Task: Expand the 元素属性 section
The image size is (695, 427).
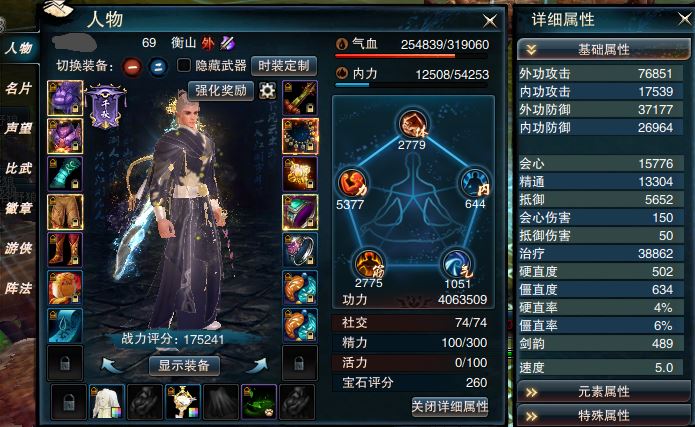Action: (x=604, y=392)
